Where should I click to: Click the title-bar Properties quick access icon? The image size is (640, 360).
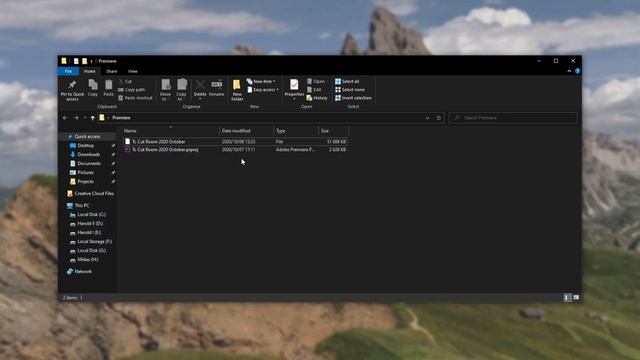pyautogui.click(x=76, y=61)
